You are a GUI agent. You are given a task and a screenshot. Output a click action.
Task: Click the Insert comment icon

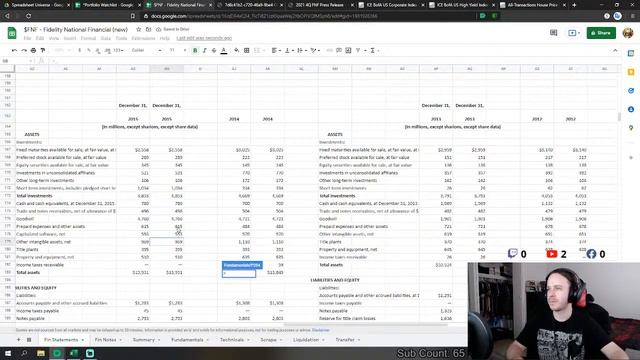(339, 50)
